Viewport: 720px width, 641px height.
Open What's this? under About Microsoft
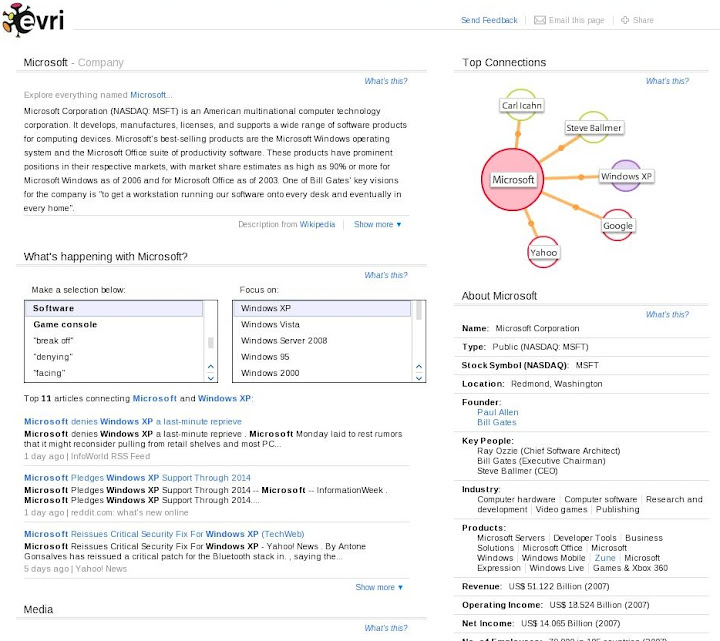tap(667, 315)
